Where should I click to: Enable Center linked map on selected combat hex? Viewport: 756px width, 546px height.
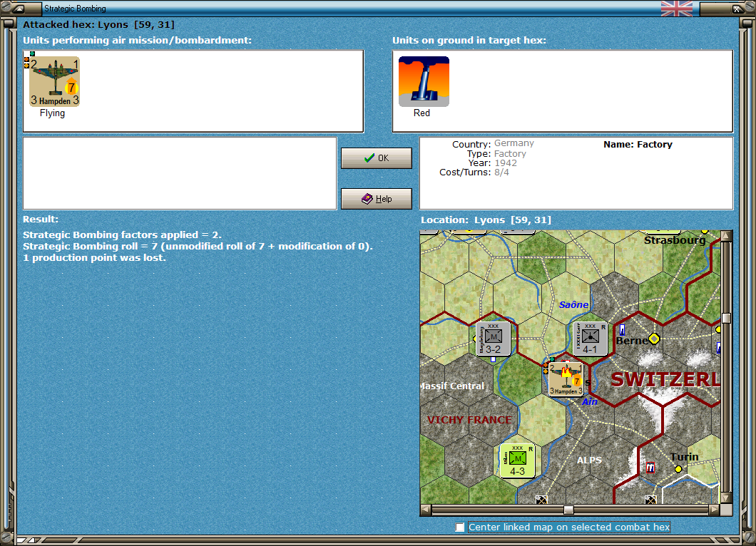(x=459, y=527)
